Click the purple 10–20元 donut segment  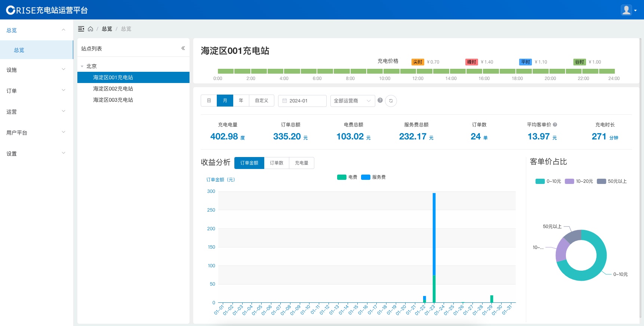(561, 250)
